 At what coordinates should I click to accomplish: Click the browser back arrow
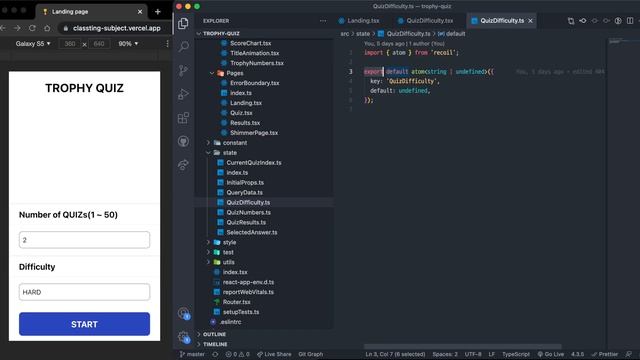pos(3,28)
